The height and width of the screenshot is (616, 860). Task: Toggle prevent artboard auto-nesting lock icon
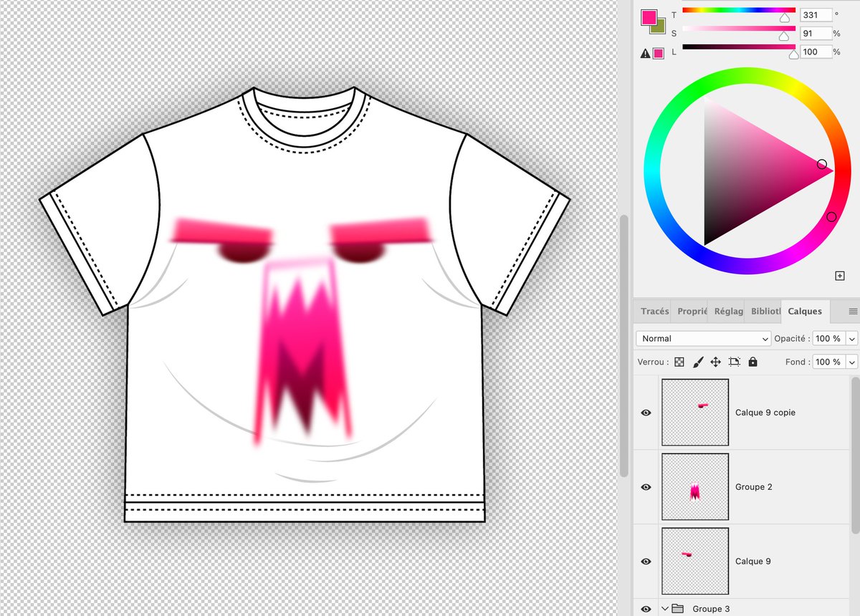click(734, 362)
